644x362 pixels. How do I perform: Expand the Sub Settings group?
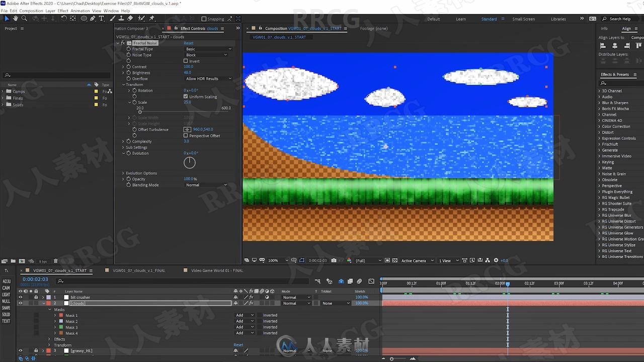(123, 148)
